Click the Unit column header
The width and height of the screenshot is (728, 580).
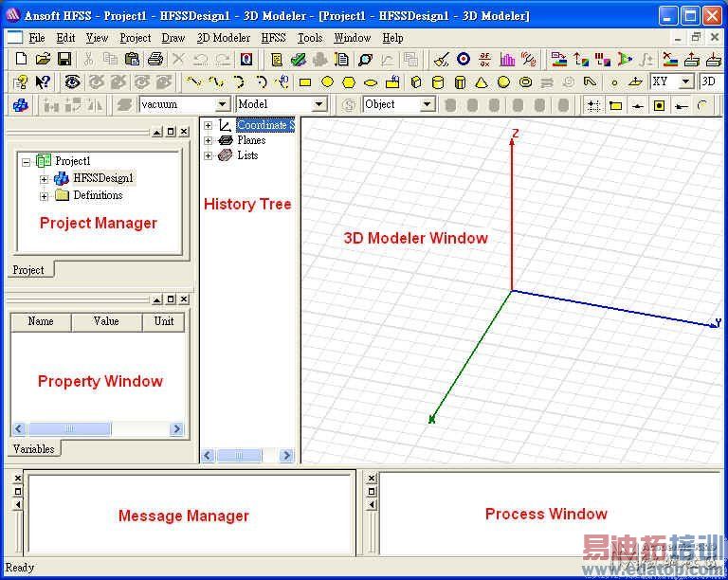point(164,321)
